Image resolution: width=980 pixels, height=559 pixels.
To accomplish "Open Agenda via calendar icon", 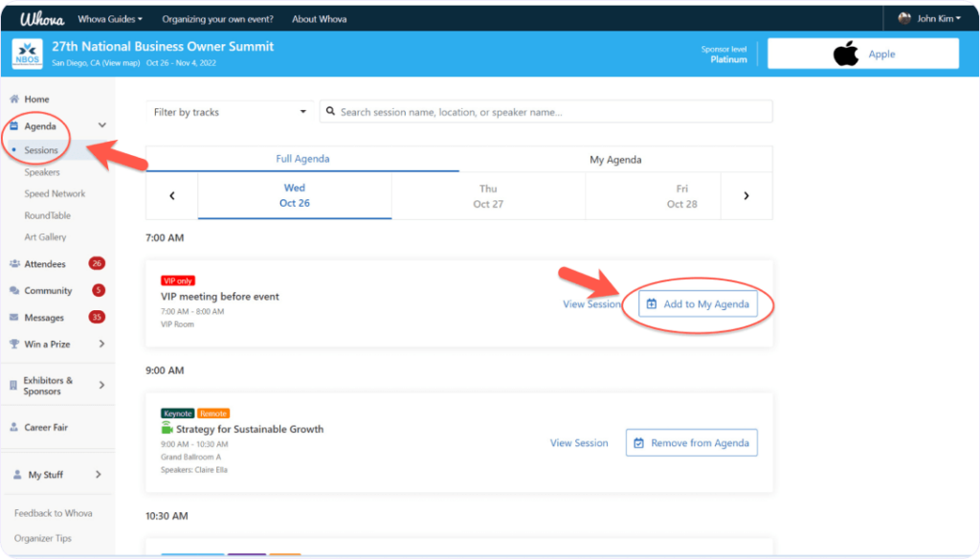I will point(16,125).
